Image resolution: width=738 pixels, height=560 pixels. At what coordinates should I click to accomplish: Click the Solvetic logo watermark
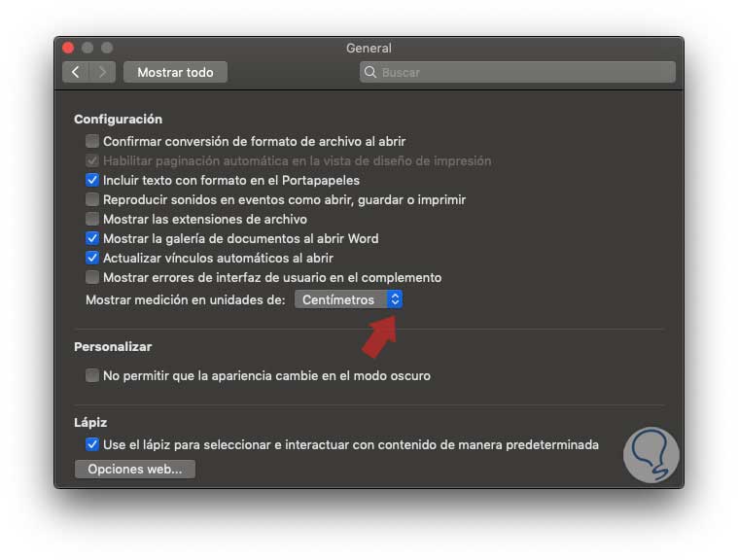[651, 455]
